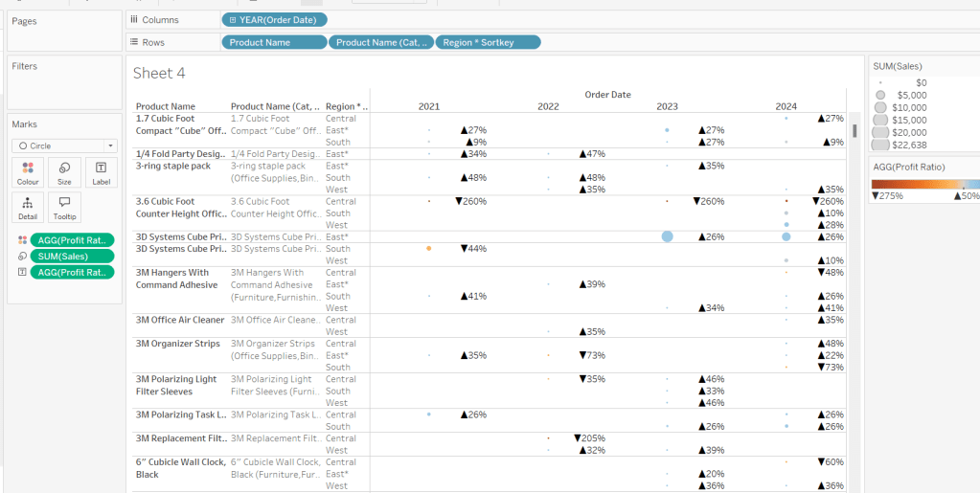Click the large 2023 circle for 3D Systems Cube
This screenshot has height=493, width=980.
pyautogui.click(x=667, y=236)
